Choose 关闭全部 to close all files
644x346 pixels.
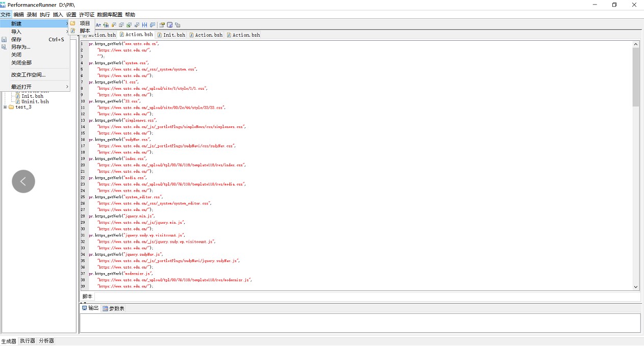click(x=35, y=63)
